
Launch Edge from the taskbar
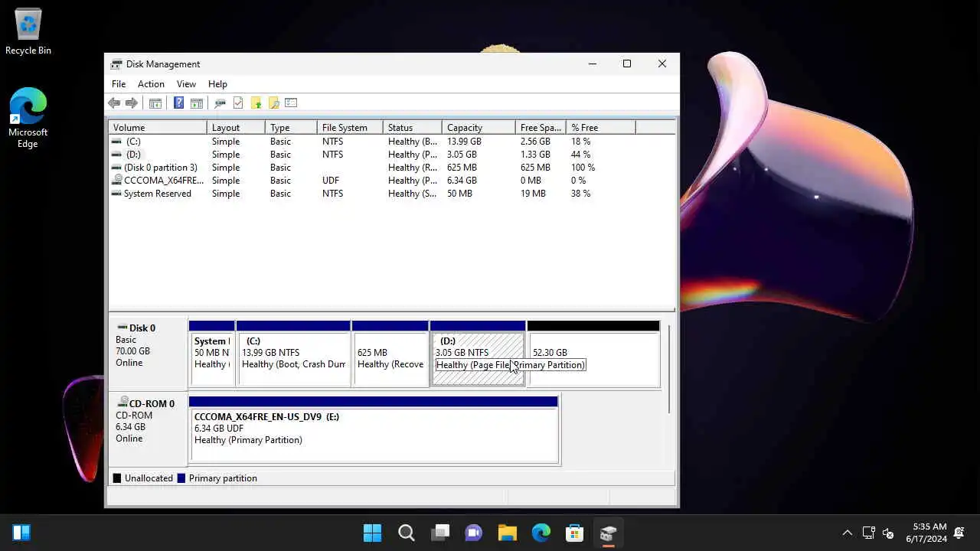541,533
